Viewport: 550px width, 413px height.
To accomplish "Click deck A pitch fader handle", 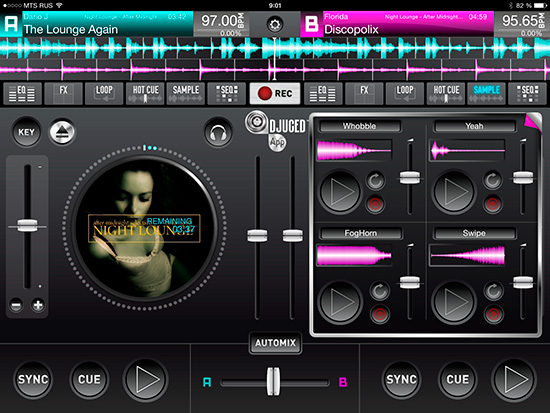I will tap(27, 226).
